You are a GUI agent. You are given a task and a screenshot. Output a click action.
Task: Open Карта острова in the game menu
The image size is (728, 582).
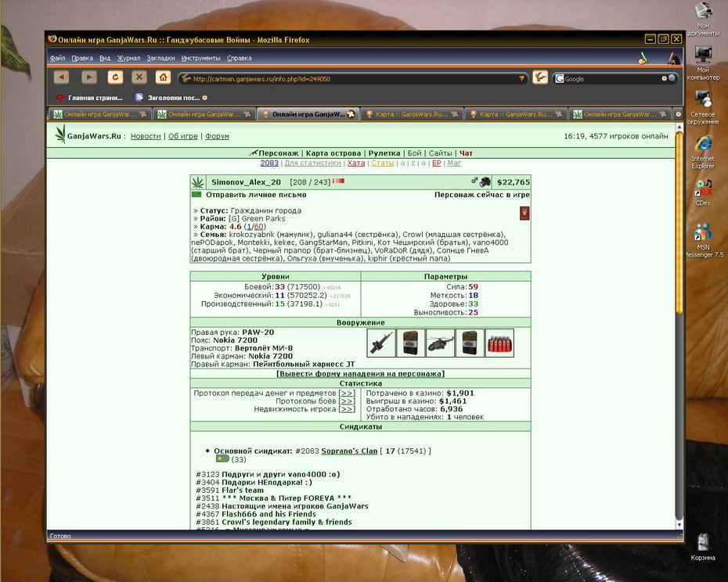point(333,153)
